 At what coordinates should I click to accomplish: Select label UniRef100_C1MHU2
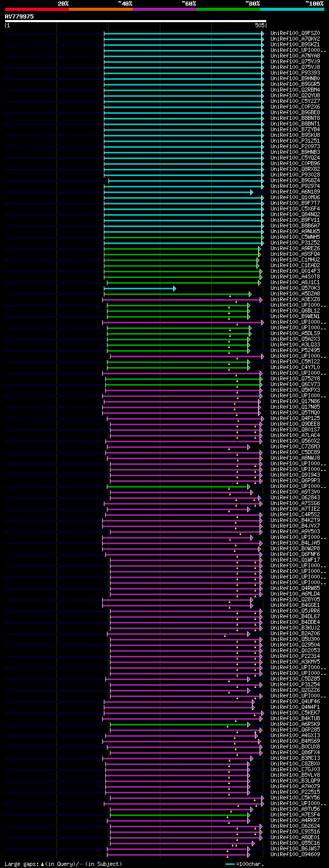tap(295, 259)
